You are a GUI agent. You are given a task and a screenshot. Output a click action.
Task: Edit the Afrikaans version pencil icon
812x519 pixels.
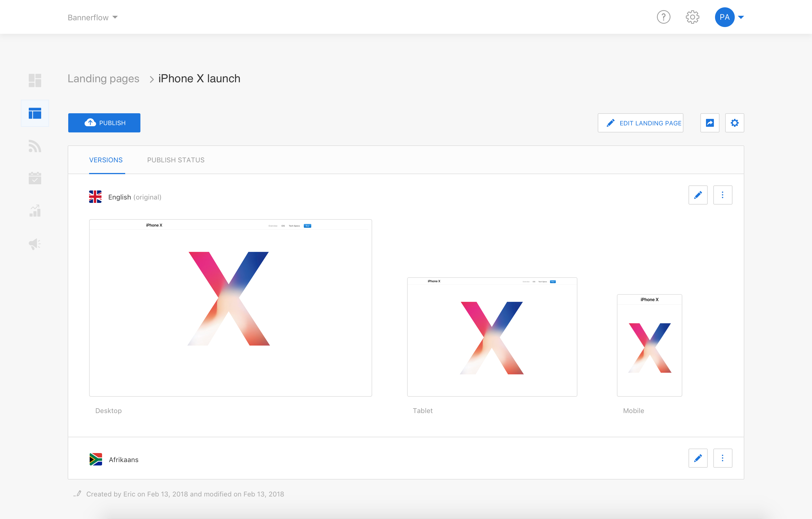[x=698, y=458]
